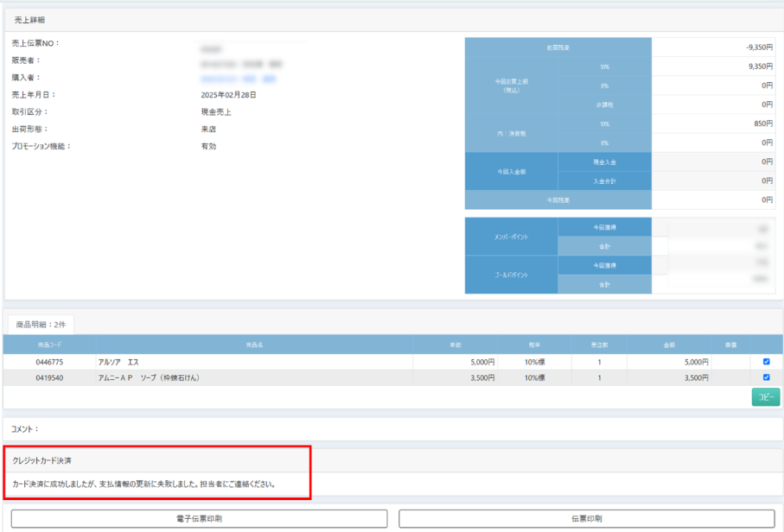Click the green コピー button
This screenshot has height=532, width=784.
(x=765, y=397)
